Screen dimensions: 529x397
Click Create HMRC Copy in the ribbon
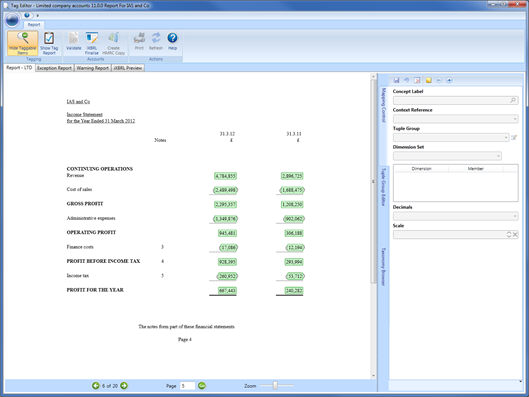[113, 43]
